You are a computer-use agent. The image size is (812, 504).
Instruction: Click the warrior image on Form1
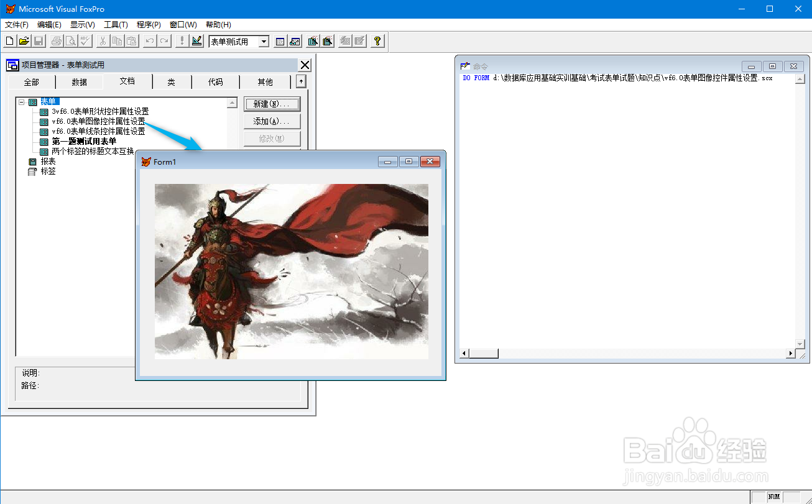coord(292,271)
